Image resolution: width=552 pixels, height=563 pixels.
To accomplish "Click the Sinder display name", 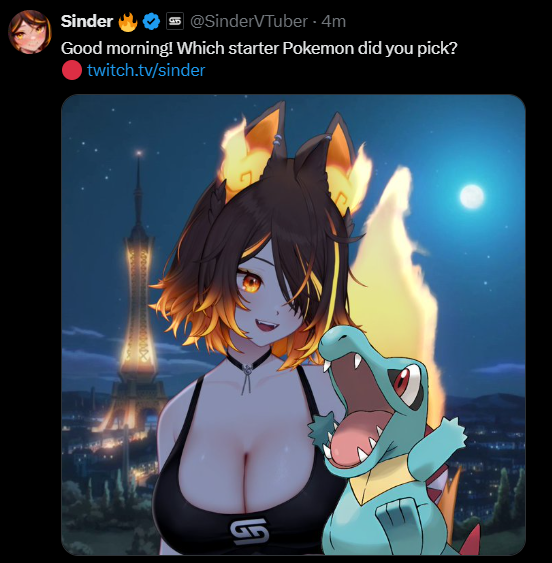I will click(87, 22).
